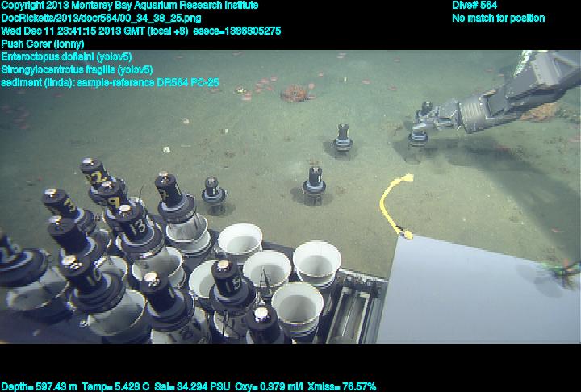Select the 'Temp= 5.428 C' reading
This screenshot has width=581, height=392.
[x=115, y=387]
